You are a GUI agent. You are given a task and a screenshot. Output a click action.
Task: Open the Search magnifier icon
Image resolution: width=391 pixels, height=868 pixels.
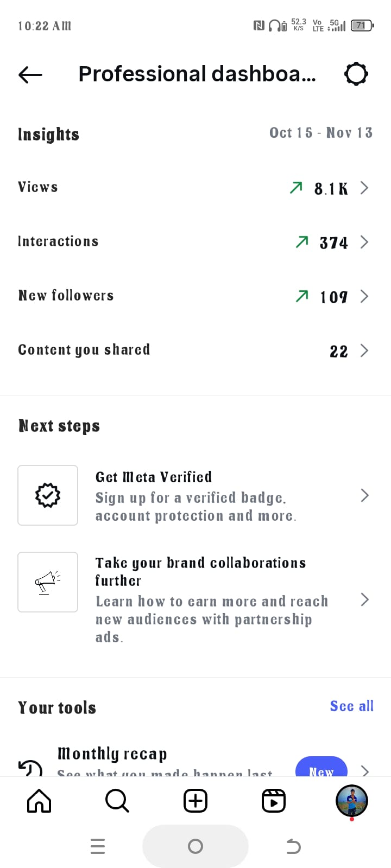click(x=117, y=801)
